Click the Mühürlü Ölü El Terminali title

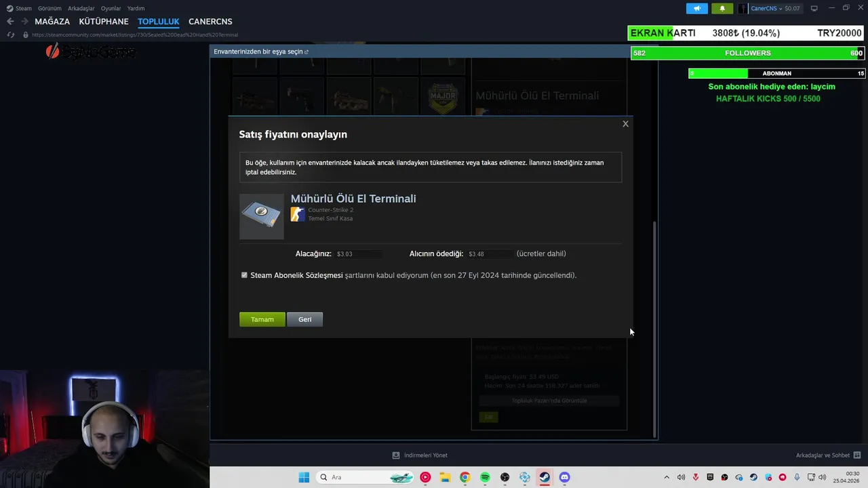point(353,199)
